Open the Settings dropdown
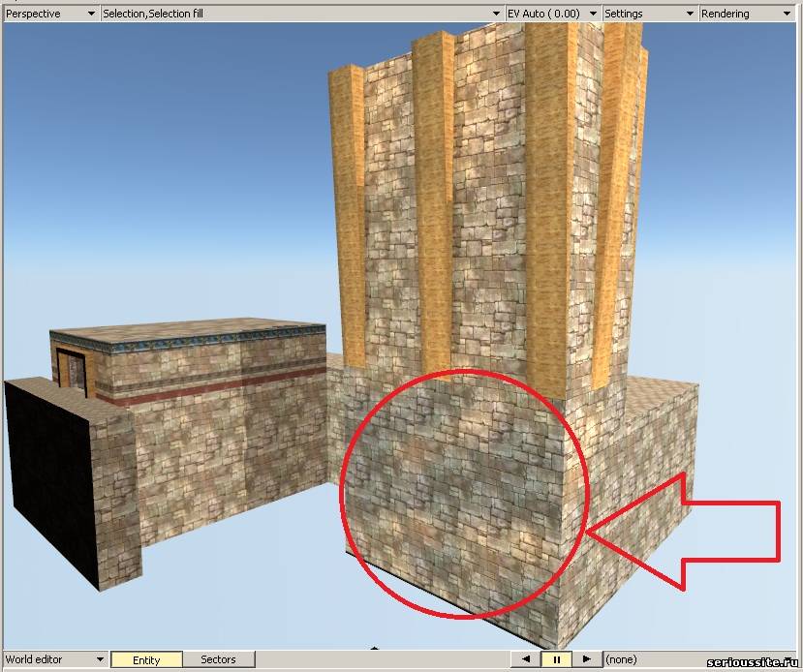 (649, 14)
